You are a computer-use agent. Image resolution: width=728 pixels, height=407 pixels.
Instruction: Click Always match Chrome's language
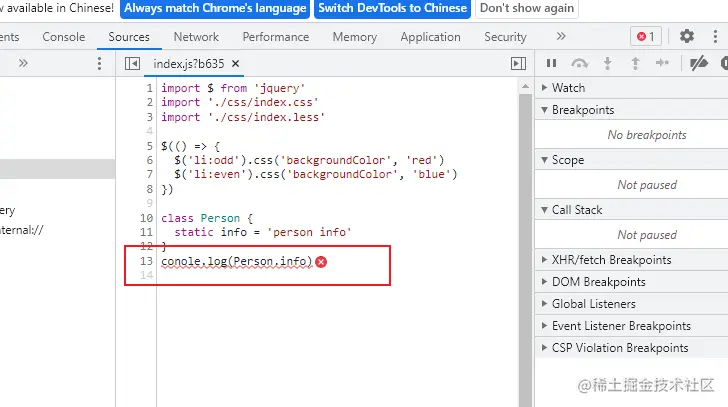(215, 8)
